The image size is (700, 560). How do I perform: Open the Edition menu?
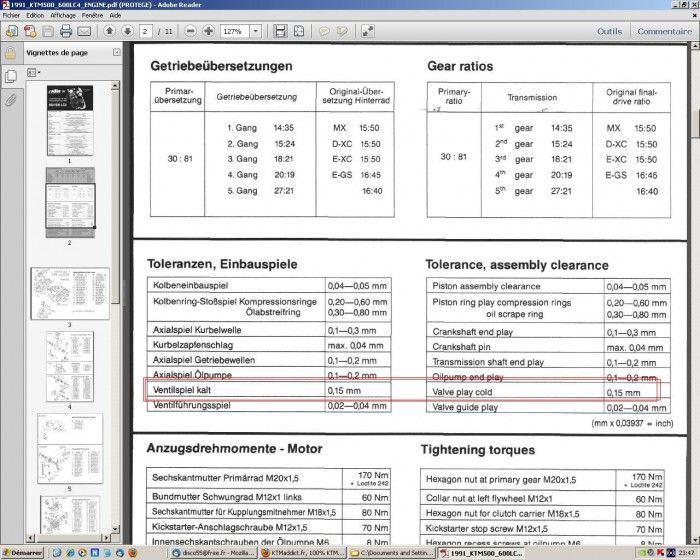pyautogui.click(x=36, y=16)
